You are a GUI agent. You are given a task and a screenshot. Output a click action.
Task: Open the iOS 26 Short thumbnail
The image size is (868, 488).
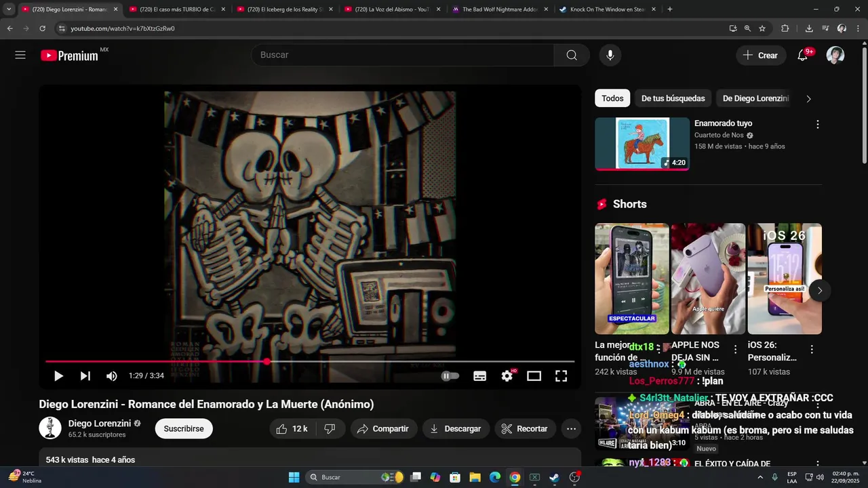click(785, 279)
